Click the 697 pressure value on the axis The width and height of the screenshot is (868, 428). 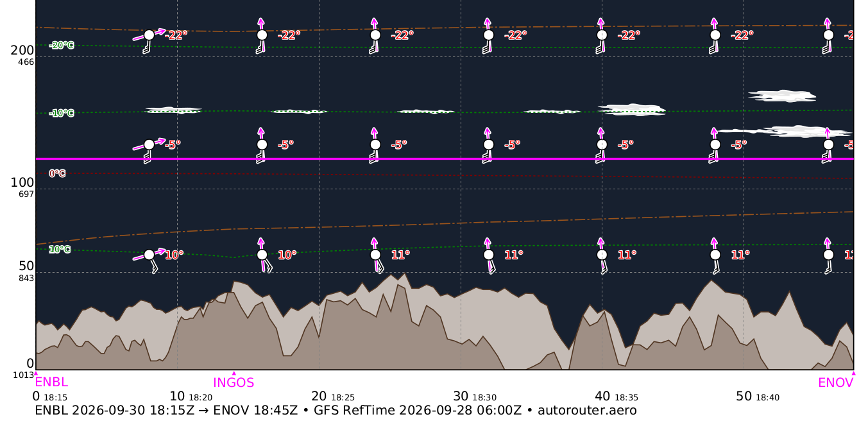pyautogui.click(x=26, y=194)
